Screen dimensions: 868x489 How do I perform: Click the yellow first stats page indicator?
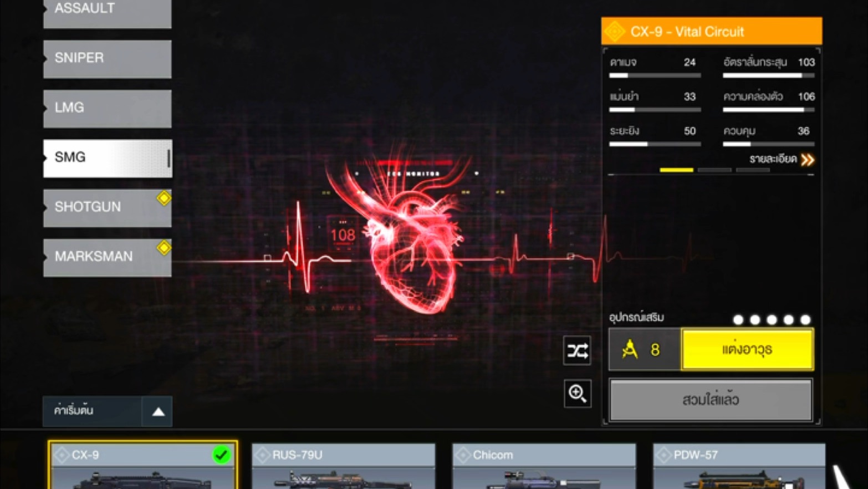click(x=676, y=170)
